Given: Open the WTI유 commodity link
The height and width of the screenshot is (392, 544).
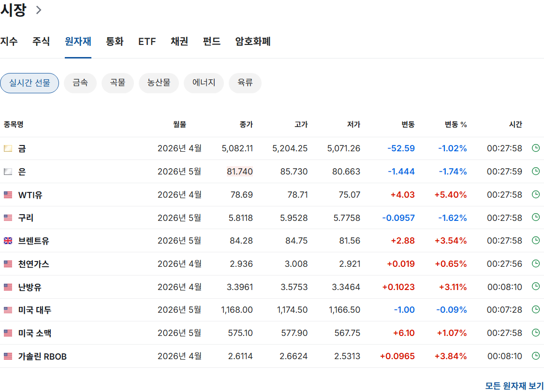Looking at the screenshot, I should tap(30, 195).
